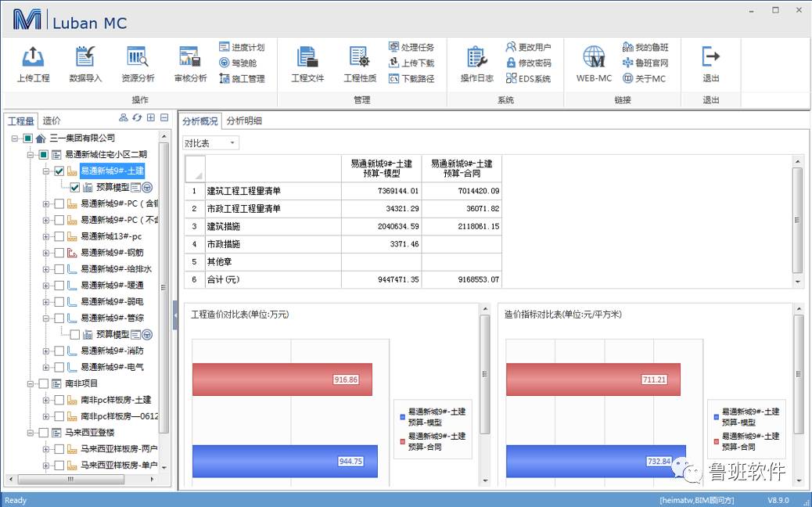Viewport: 812px width, 507px height.
Task: Click the red 916.86 bar
Action: click(282, 379)
